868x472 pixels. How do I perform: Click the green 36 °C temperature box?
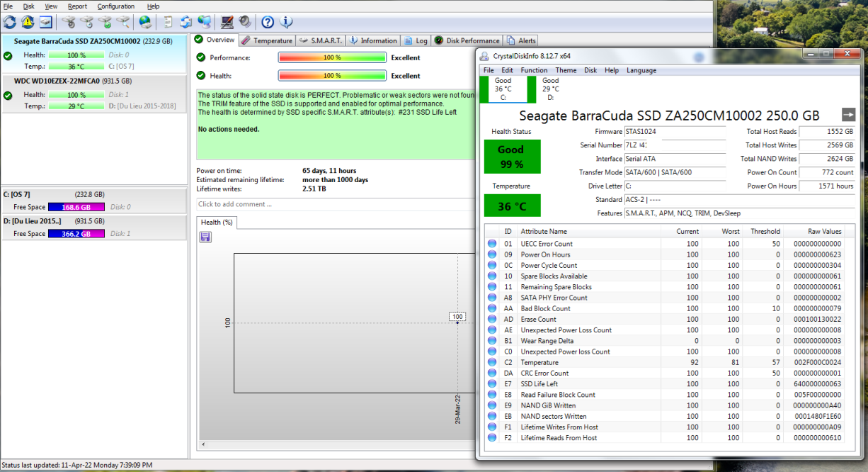coord(512,206)
